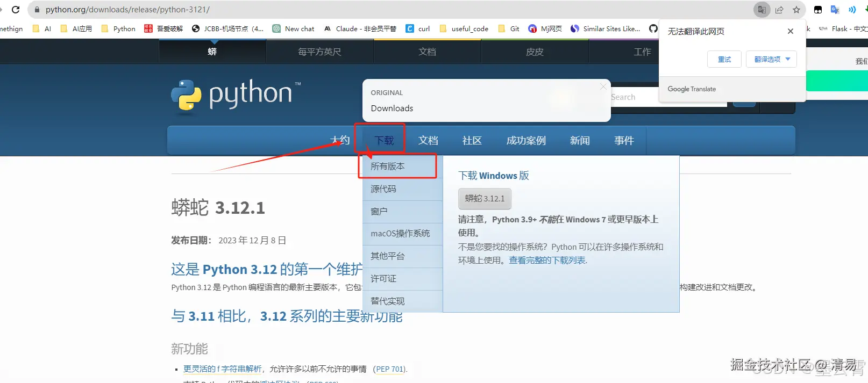Viewport: 868px width, 383px height.
Task: Close the ORIGINAL Downloads tooltip
Action: (603, 86)
